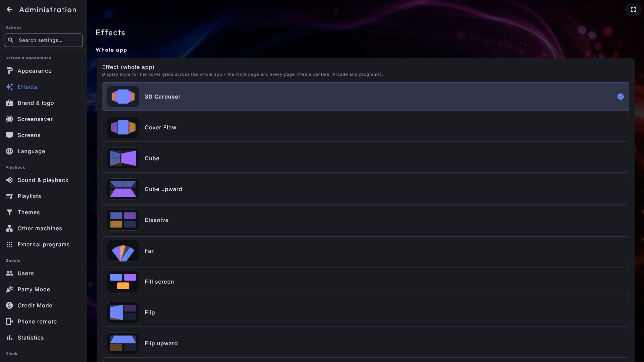Click the Screens monitor icon
644x362 pixels.
[x=9, y=135]
